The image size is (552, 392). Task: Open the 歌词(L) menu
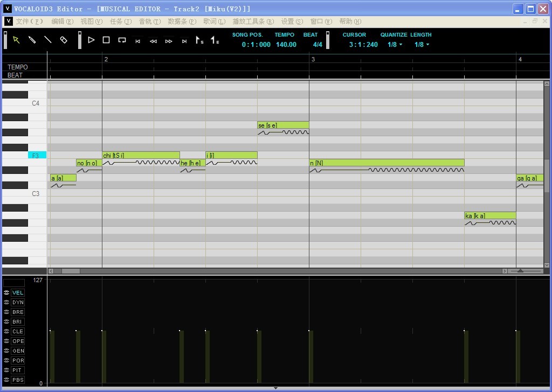coord(214,22)
